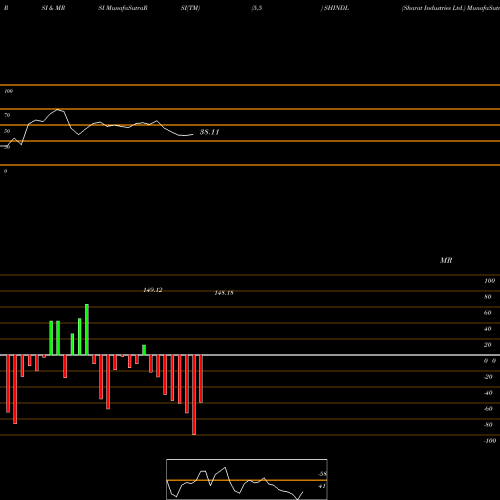Image resolution: width=500 pixels, height=500 pixels.
Task: Click the MR axis label -80
Action: pyautogui.click(x=488, y=425)
